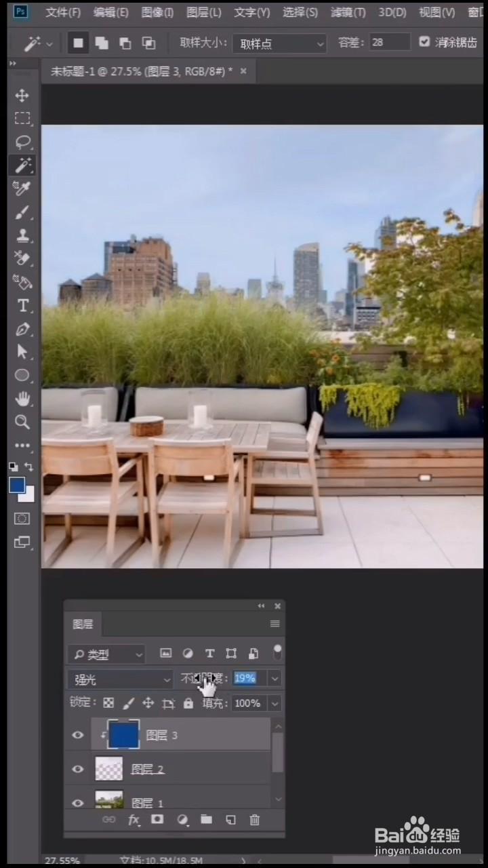Choose New Selection mode in options bar

click(79, 43)
